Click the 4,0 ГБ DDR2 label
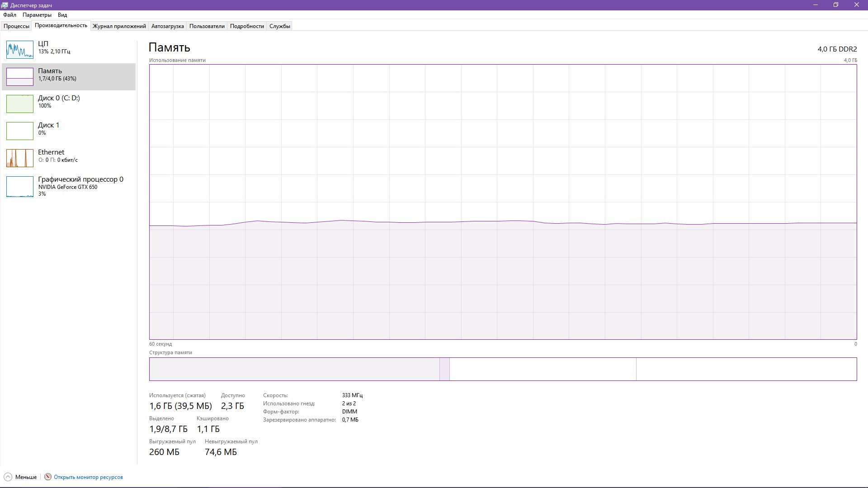Screen dimensions: 868x488 [837, 49]
